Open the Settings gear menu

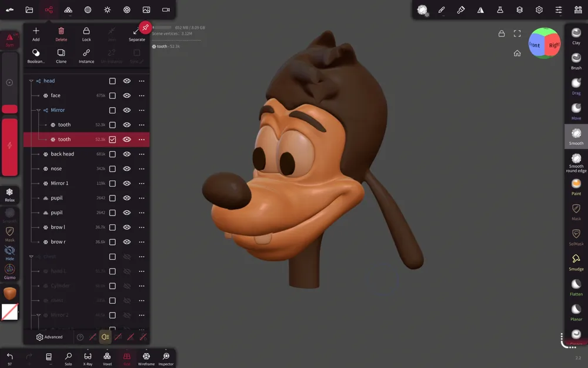[539, 10]
